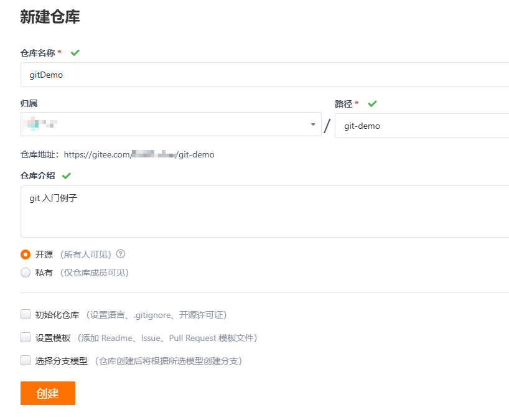Click the (仅仓库成员可见) hint text

95,273
